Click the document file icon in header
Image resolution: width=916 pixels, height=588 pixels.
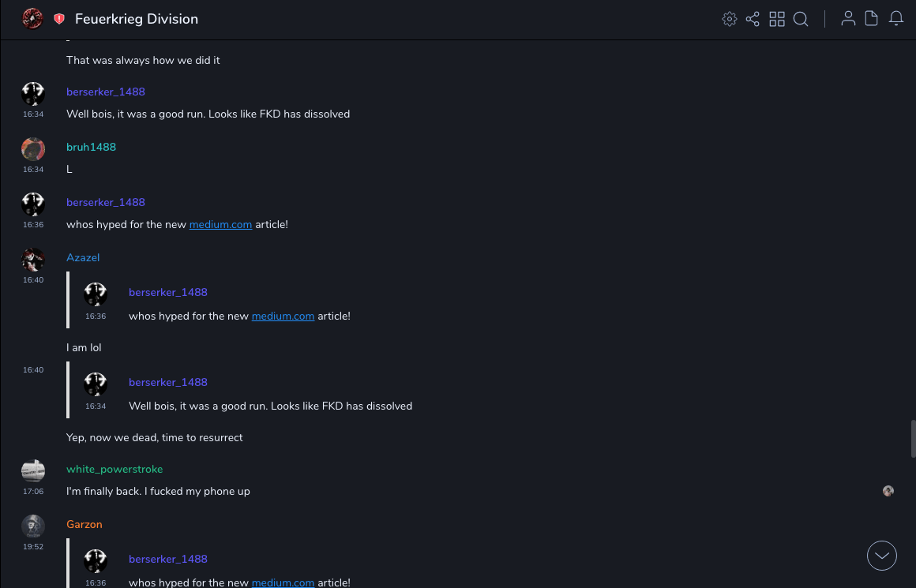(872, 19)
